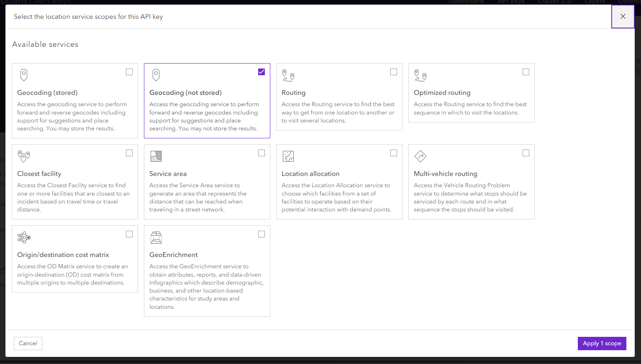641x364 pixels.
Task: Click the Service area title
Action: tap(168, 174)
